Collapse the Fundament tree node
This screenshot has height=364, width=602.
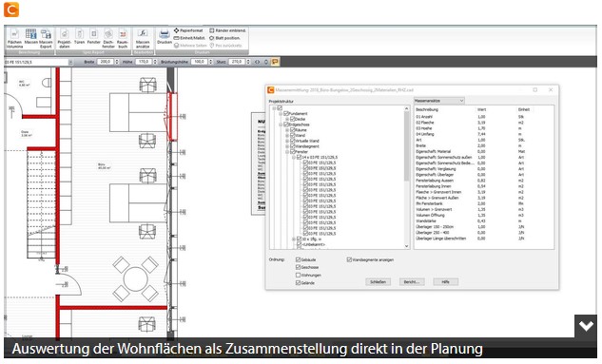point(281,113)
